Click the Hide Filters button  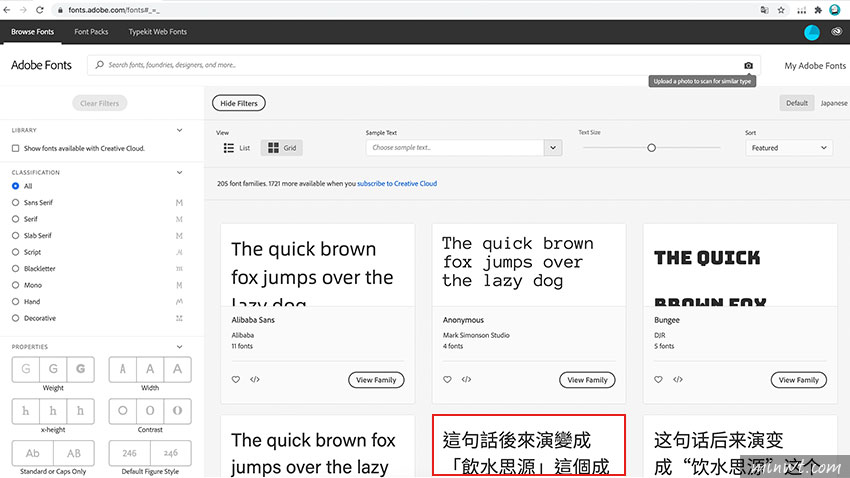point(239,103)
